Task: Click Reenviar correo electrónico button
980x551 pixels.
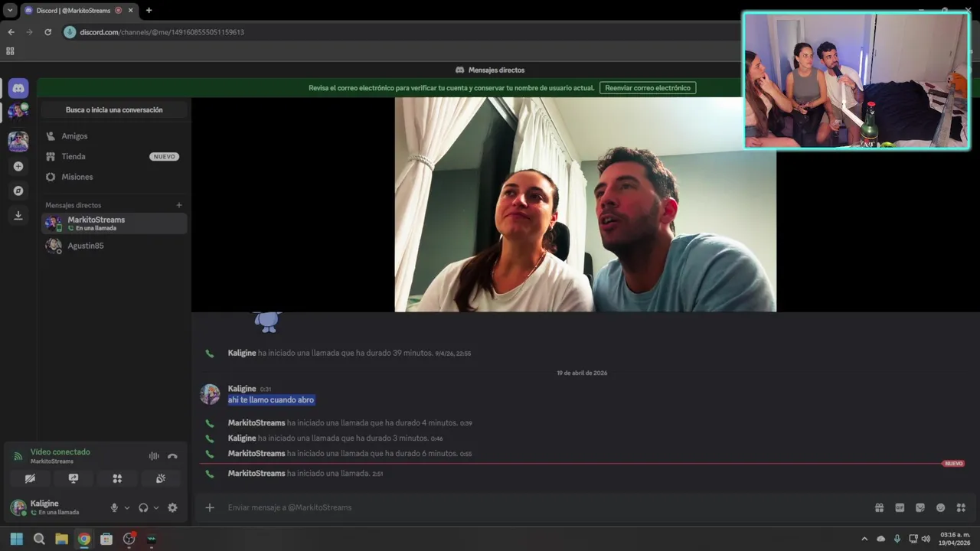Action: click(648, 88)
